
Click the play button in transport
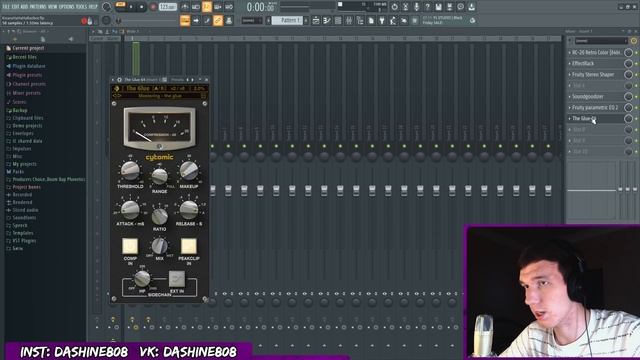tap(131, 7)
